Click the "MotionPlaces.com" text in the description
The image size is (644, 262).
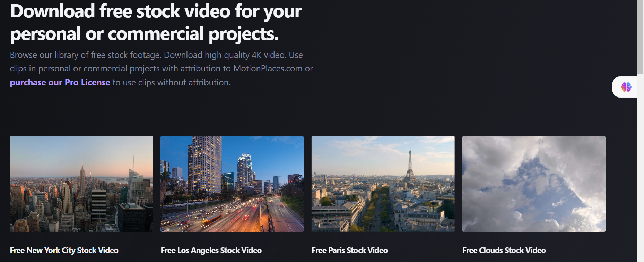click(x=268, y=69)
